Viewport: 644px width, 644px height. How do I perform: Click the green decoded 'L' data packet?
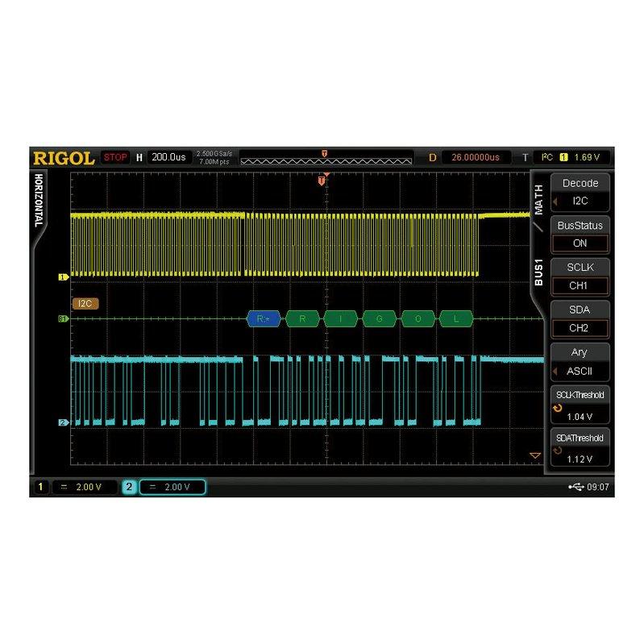(x=456, y=318)
